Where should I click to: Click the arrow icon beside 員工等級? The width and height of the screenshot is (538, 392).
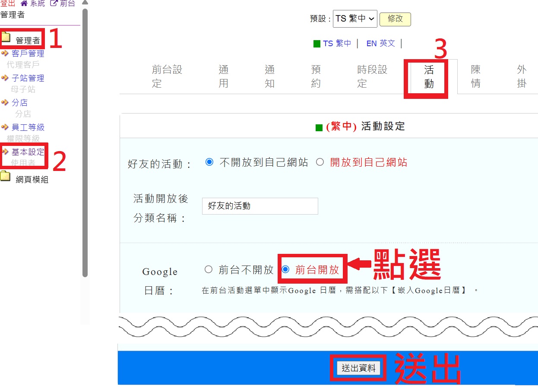[x=5, y=127]
